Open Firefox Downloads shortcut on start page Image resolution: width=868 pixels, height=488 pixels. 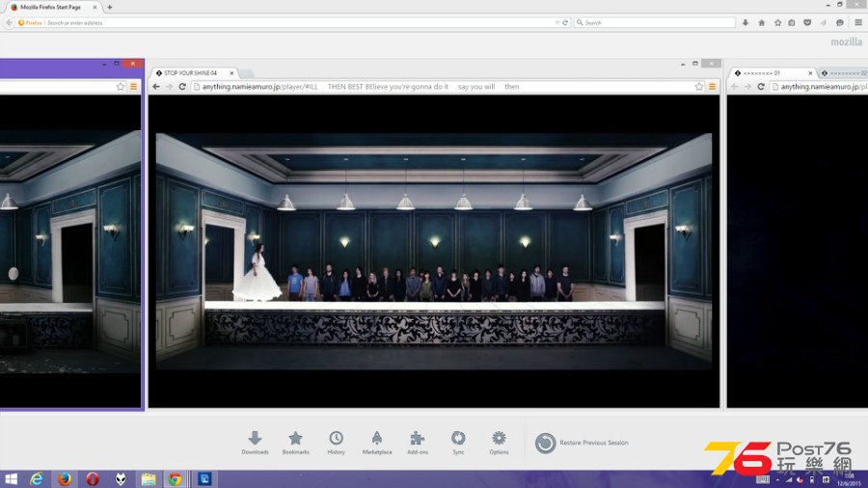255,443
